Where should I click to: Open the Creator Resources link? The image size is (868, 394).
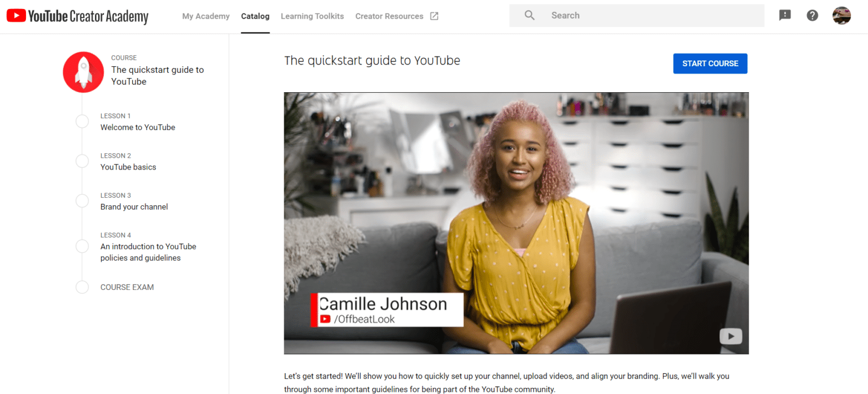click(x=389, y=16)
